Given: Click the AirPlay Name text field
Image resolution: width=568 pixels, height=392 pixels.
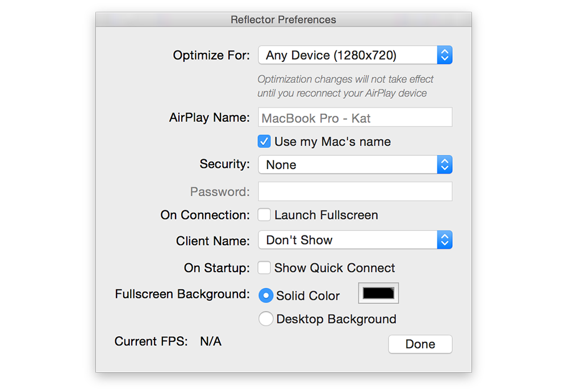Looking at the screenshot, I should [355, 118].
